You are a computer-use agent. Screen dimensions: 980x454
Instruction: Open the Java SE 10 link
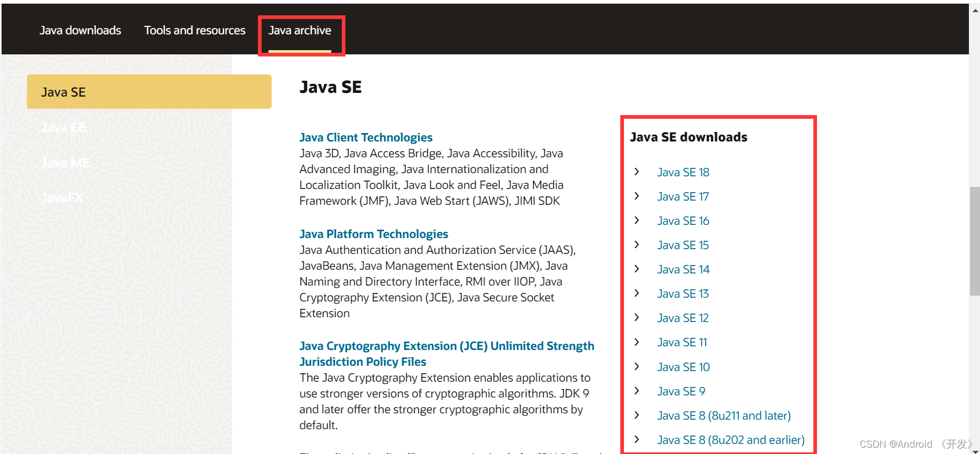click(684, 367)
